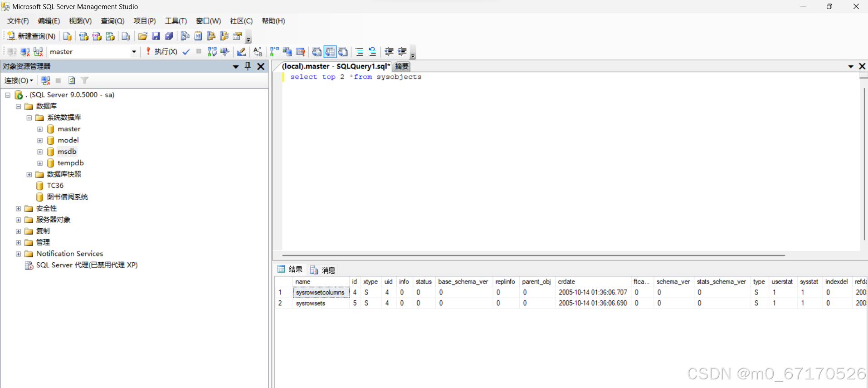Click the Display Estimated Execution Plan icon
This screenshot has height=388, width=868.
tap(212, 52)
